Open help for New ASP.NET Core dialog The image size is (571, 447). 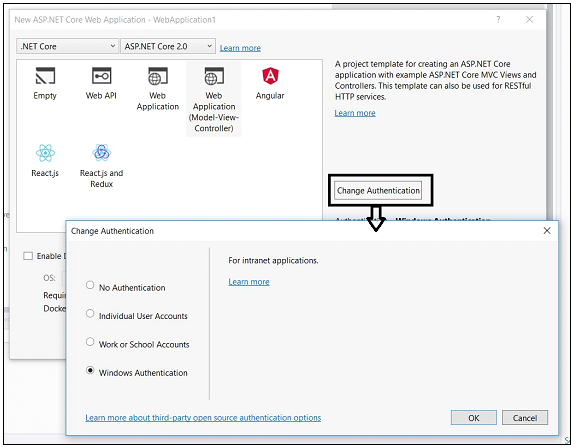pyautogui.click(x=498, y=20)
